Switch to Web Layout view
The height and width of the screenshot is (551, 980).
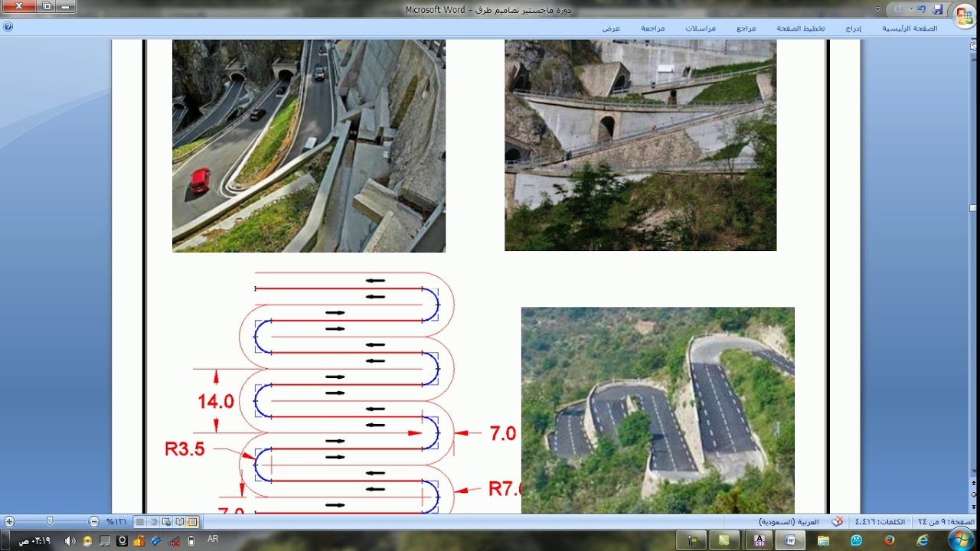coord(166,522)
